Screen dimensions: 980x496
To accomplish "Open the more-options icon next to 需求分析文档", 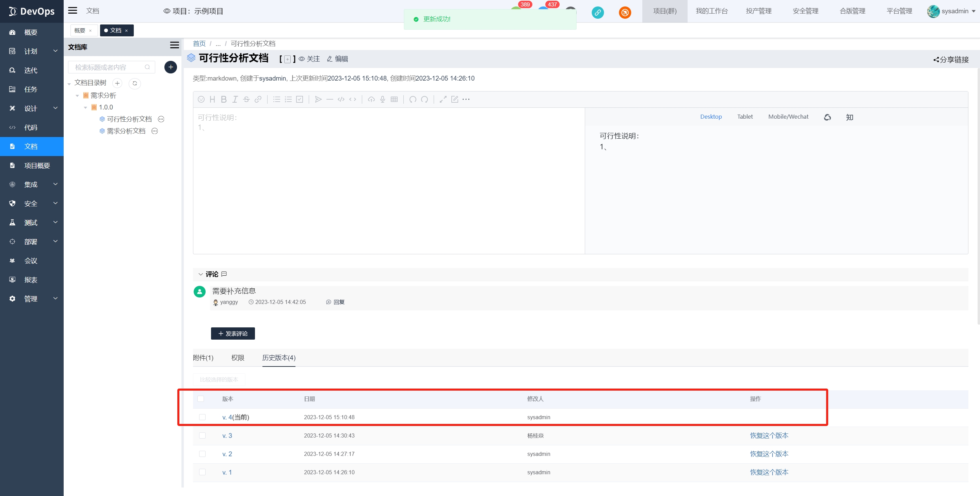I will click(155, 131).
